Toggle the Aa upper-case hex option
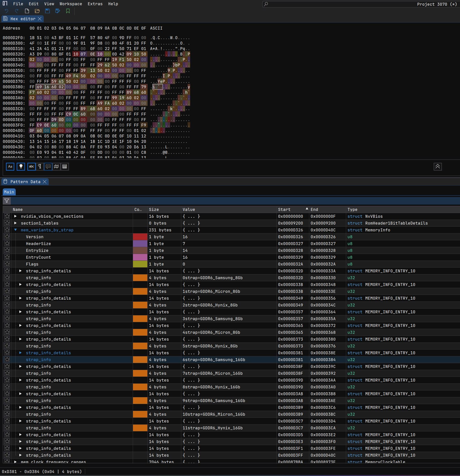The width and height of the screenshot is (460, 476). tap(10, 167)
